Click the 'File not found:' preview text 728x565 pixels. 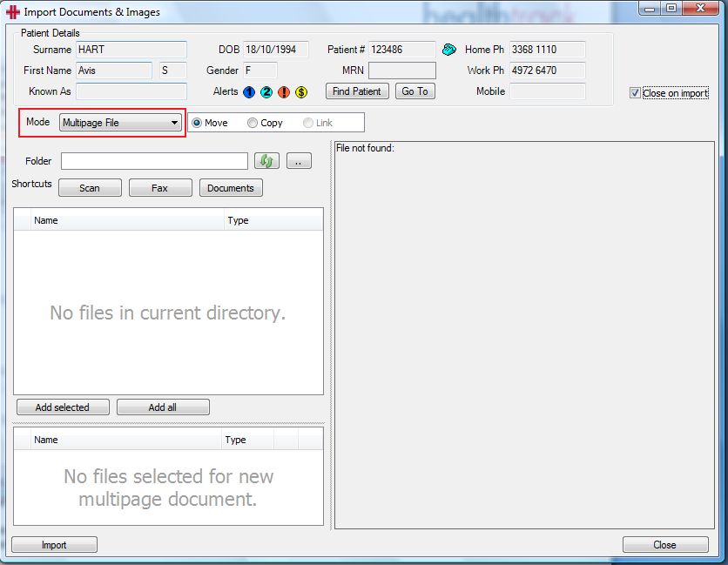click(x=365, y=148)
